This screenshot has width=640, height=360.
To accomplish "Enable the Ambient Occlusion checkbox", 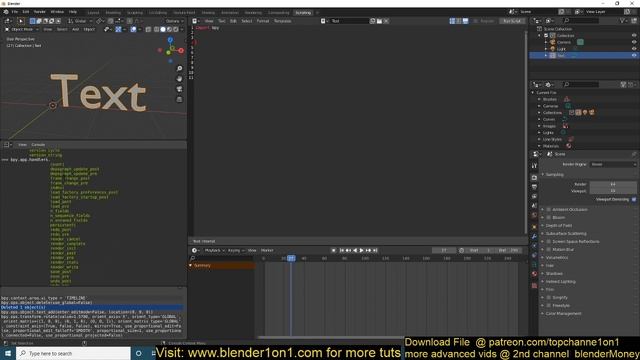I will pyautogui.click(x=549, y=209).
